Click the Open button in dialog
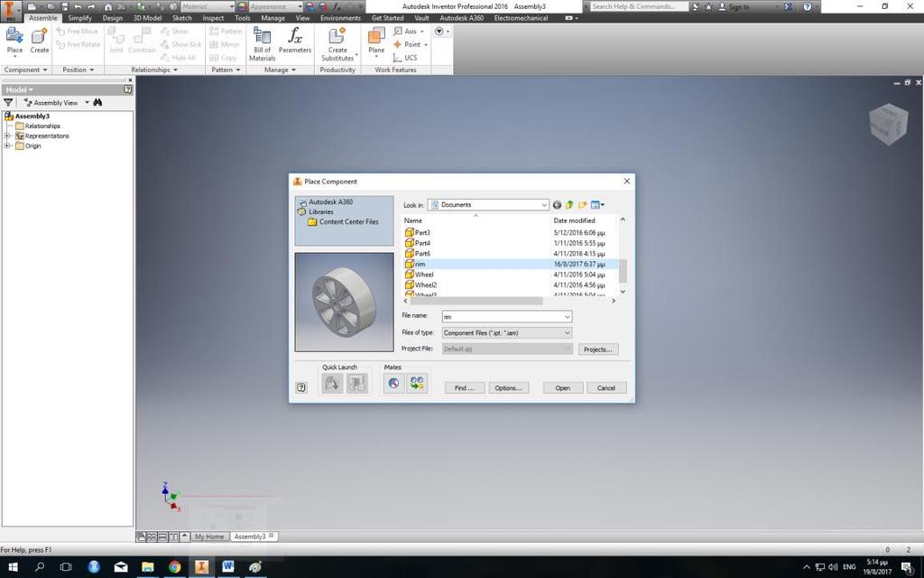The height and width of the screenshot is (578, 924). pyautogui.click(x=563, y=388)
